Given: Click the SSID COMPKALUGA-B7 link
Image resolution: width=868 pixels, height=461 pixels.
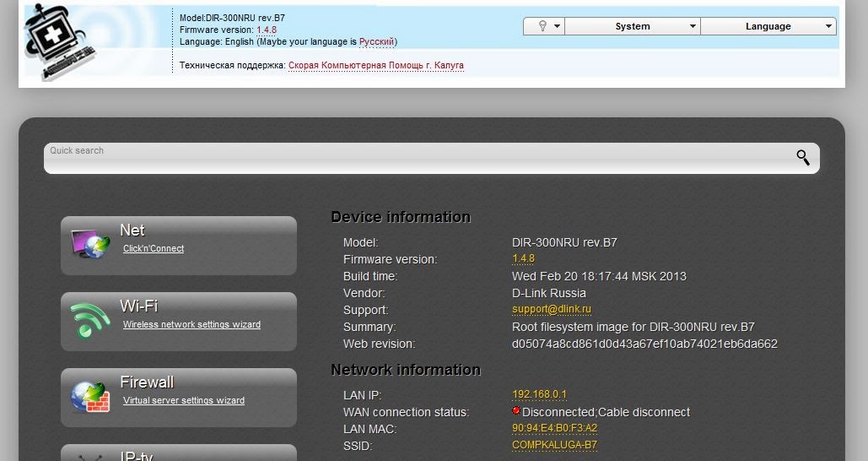Looking at the screenshot, I should pyautogui.click(x=555, y=445).
